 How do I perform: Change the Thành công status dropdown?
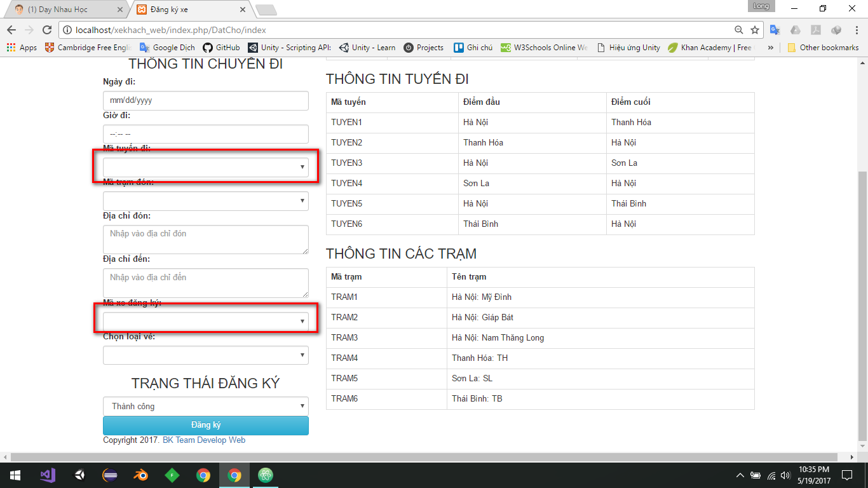coord(205,406)
